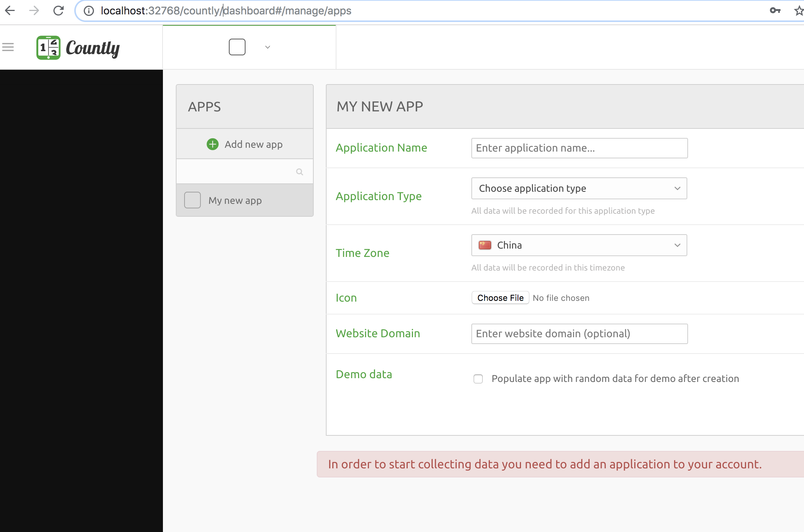804x532 pixels.
Task: Focus the apps search field
Action: coord(245,172)
